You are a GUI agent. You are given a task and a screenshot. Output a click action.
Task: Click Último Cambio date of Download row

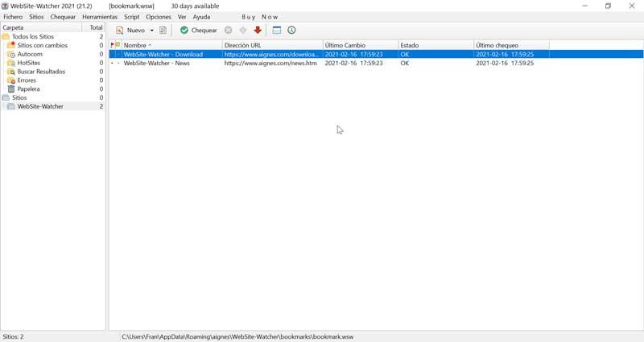353,54
